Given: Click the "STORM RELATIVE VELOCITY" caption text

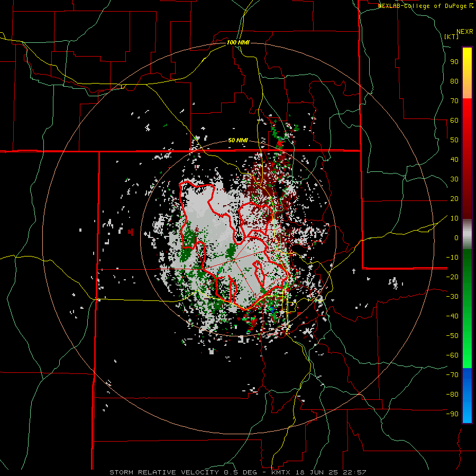Looking at the screenshot, I should [x=164, y=472].
